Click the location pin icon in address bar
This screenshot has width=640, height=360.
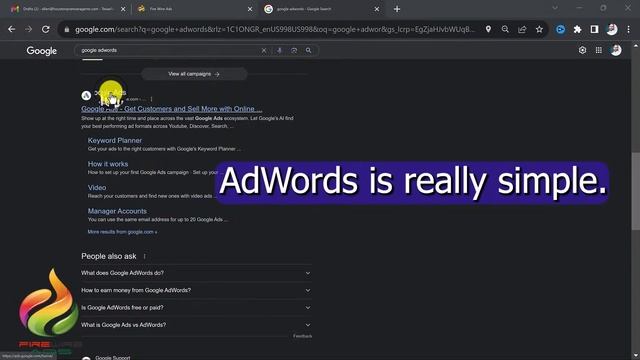(488, 29)
